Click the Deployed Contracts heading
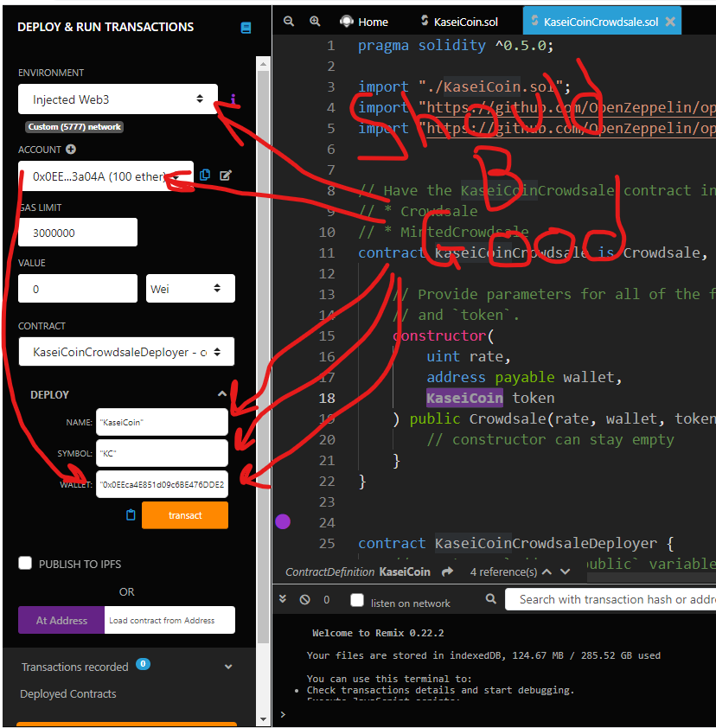The image size is (716, 728). (x=68, y=693)
